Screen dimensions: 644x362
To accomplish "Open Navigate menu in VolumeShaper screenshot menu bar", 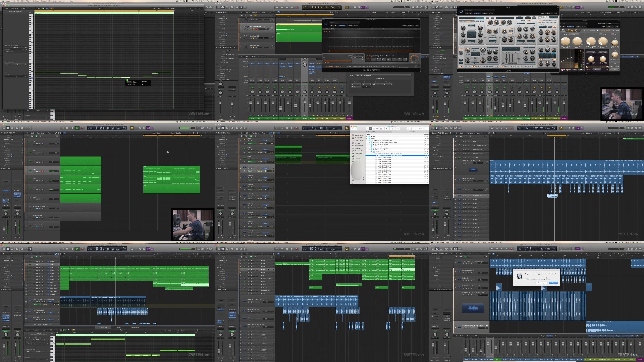I will [x=250, y=1].
